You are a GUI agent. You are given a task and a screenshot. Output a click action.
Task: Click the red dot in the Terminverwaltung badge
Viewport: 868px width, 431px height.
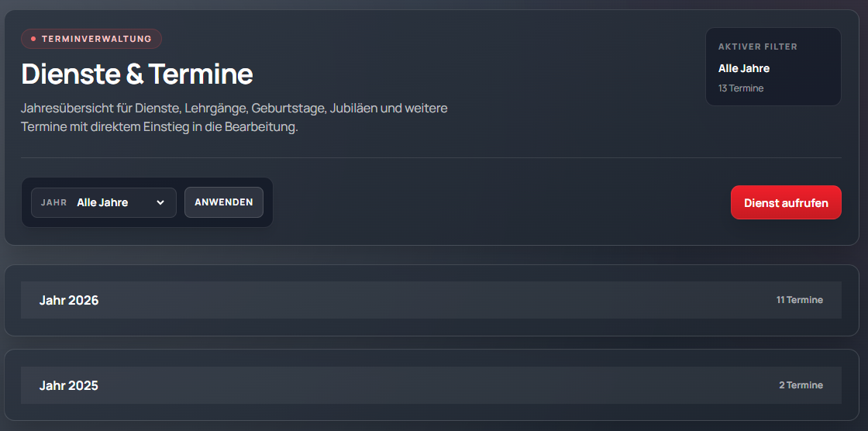(33, 39)
